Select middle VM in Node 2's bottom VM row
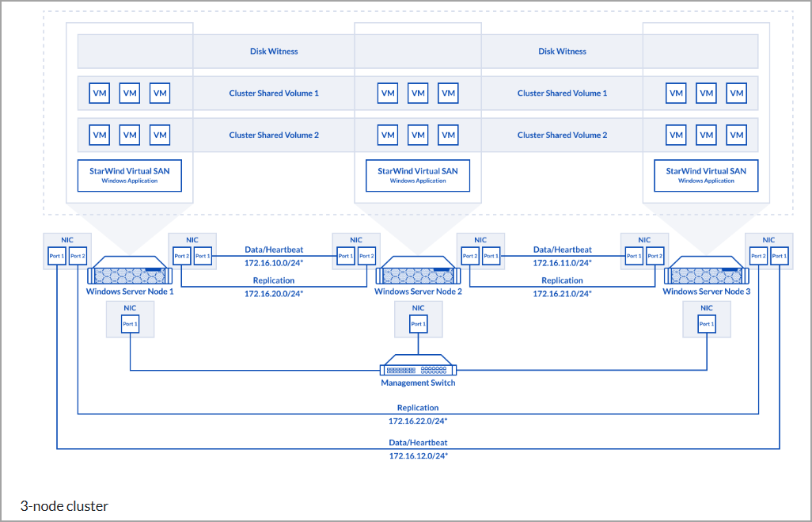 tap(418, 135)
